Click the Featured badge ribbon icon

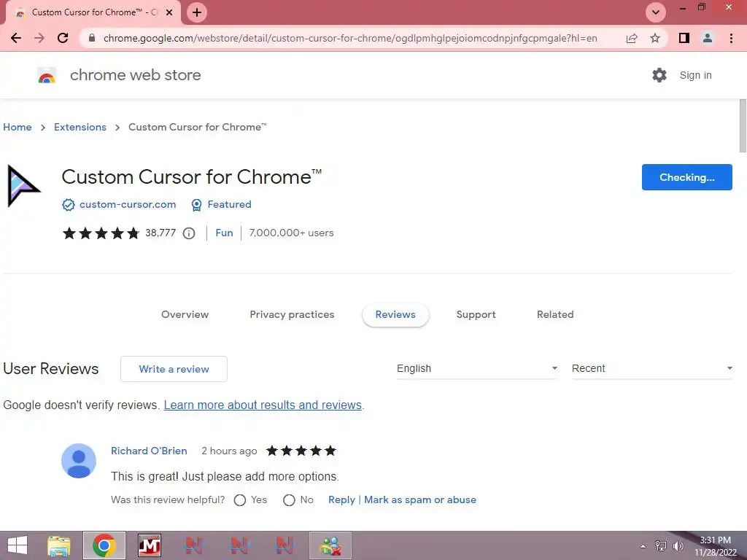pyautogui.click(x=196, y=205)
